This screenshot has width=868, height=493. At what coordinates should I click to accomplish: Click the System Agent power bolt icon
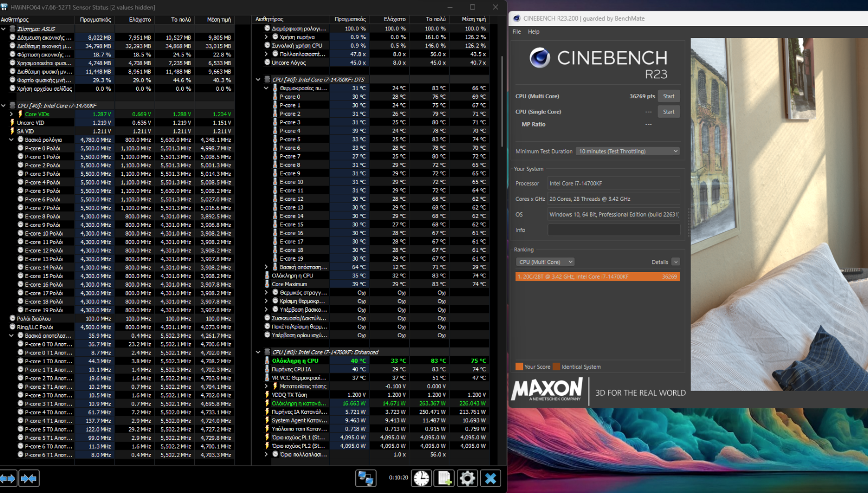pyautogui.click(x=267, y=420)
